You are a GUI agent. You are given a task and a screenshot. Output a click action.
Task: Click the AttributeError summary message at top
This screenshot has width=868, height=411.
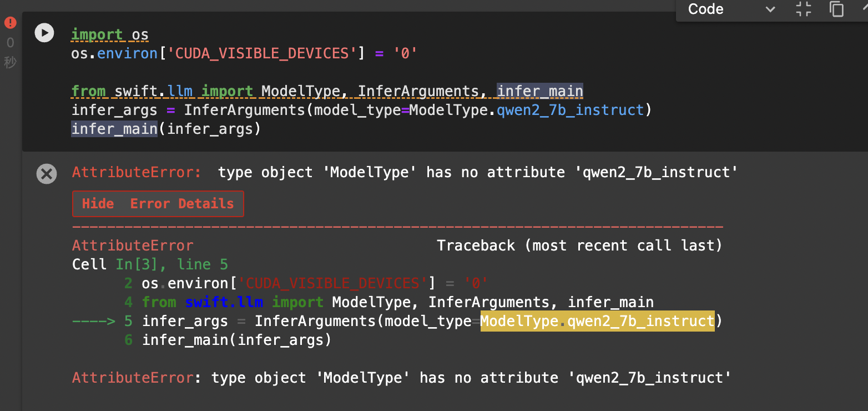pos(405,172)
